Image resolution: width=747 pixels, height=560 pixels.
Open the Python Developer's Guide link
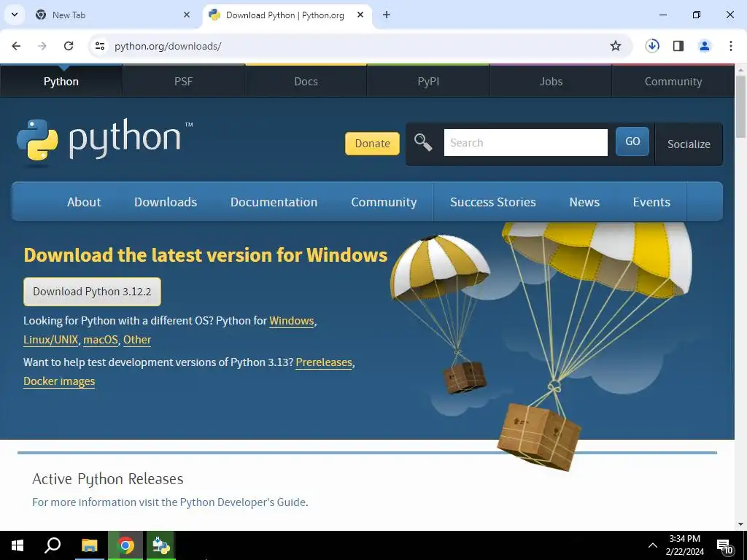242,502
